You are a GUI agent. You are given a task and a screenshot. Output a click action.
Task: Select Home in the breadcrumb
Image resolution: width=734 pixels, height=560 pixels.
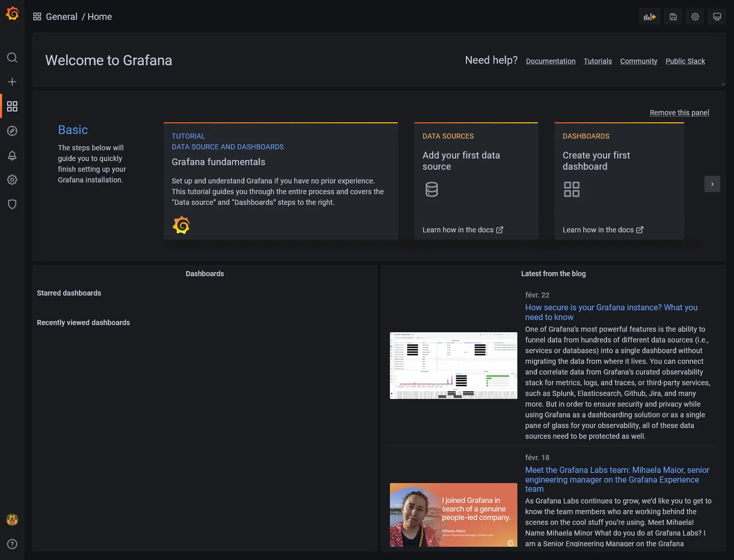pos(99,17)
